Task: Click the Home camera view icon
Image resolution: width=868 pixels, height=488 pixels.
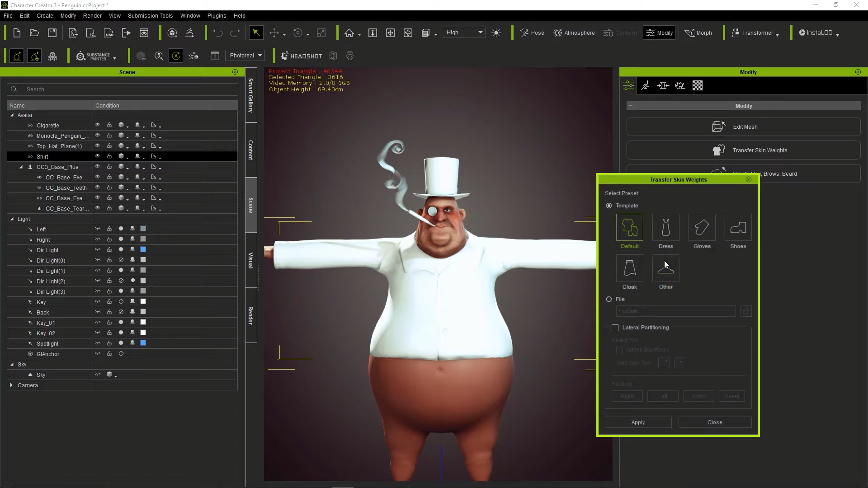Action: (349, 33)
